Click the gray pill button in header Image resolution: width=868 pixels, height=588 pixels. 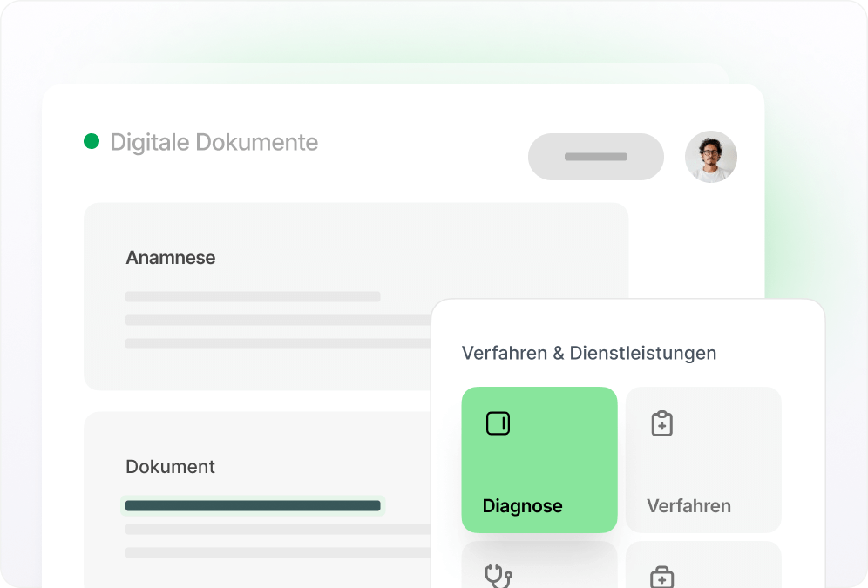[x=595, y=157]
